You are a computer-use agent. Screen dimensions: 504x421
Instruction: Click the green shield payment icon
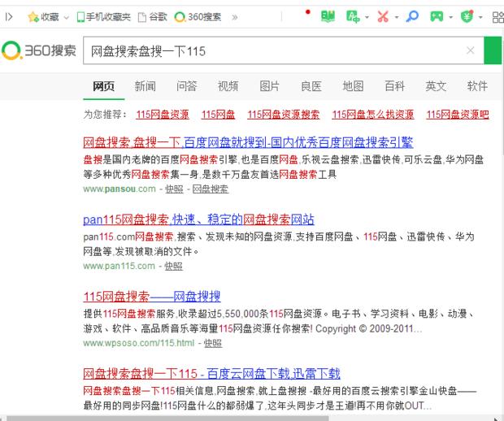coord(467,16)
